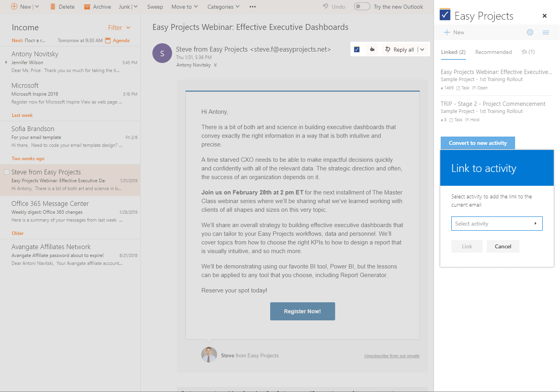
Task: Click the Hold status flag on item 8
Action: coord(467,120)
